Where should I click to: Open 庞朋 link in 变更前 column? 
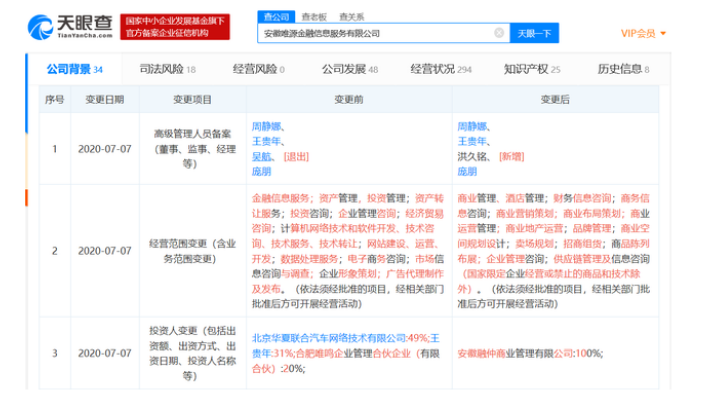point(262,171)
